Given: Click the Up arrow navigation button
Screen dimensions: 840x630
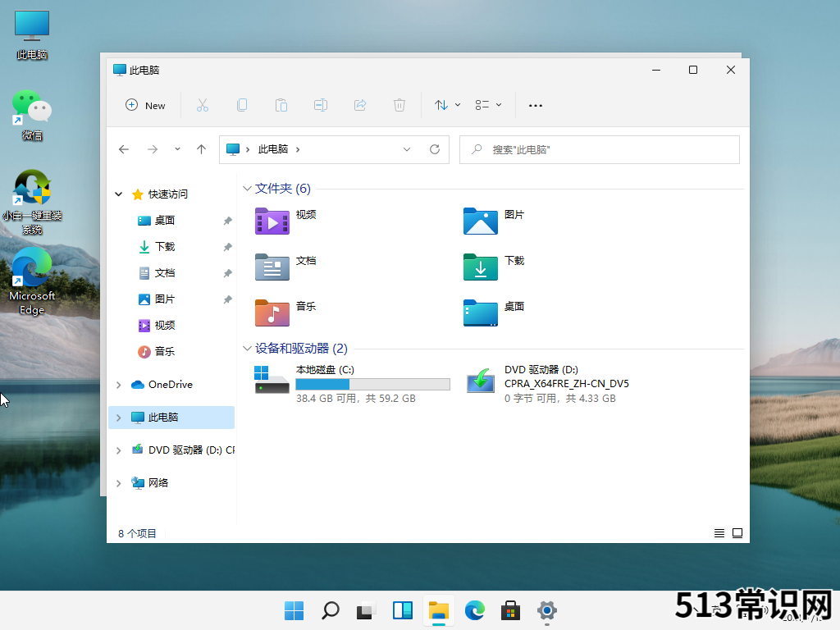Looking at the screenshot, I should pyautogui.click(x=201, y=149).
